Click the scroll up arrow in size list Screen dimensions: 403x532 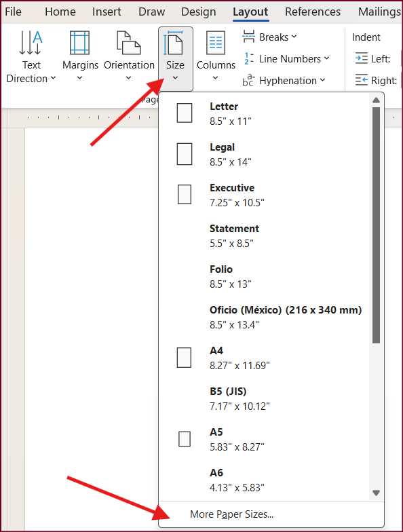coord(376,100)
